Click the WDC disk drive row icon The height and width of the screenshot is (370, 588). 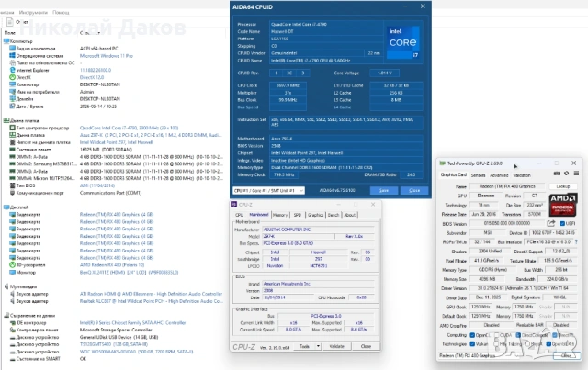pos(12,352)
